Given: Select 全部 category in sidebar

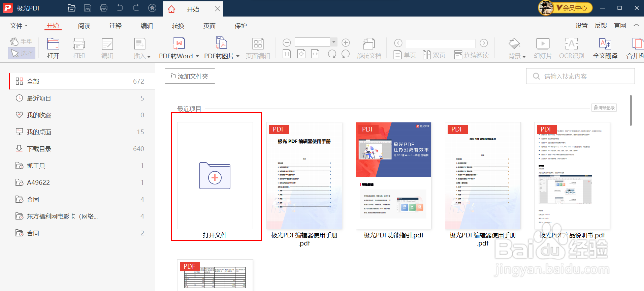Looking at the screenshot, I should (81, 81).
